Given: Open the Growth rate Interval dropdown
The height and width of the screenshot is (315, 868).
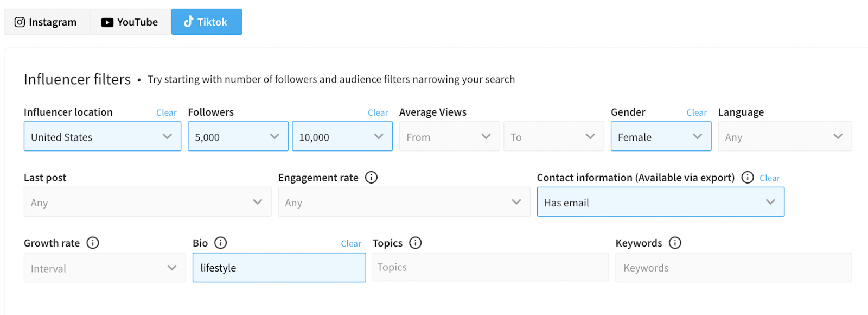Looking at the screenshot, I should [104, 268].
